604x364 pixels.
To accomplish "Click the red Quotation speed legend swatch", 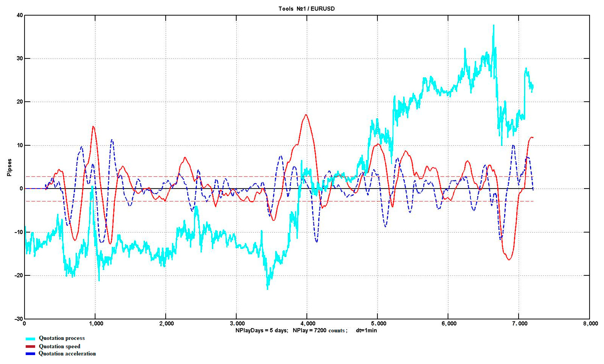I will point(30,346).
